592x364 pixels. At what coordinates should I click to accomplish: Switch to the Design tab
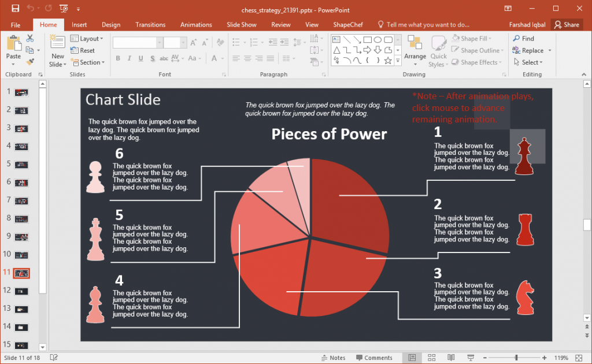click(x=111, y=24)
